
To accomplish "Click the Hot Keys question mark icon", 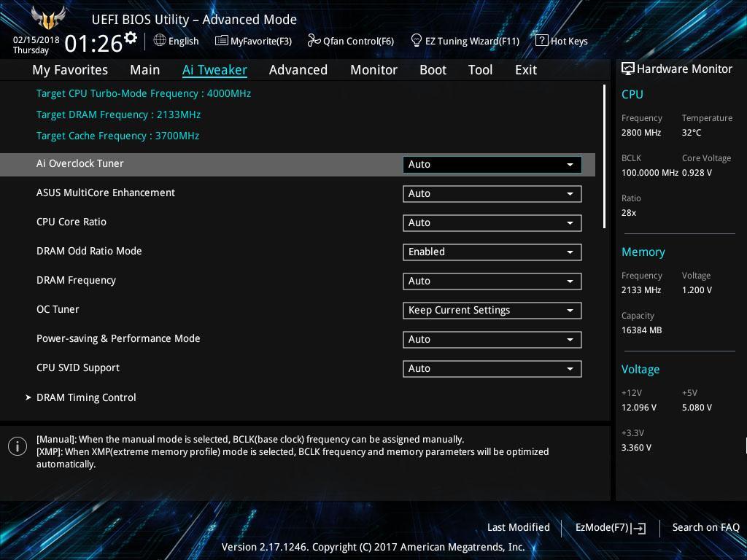I will pos(542,41).
